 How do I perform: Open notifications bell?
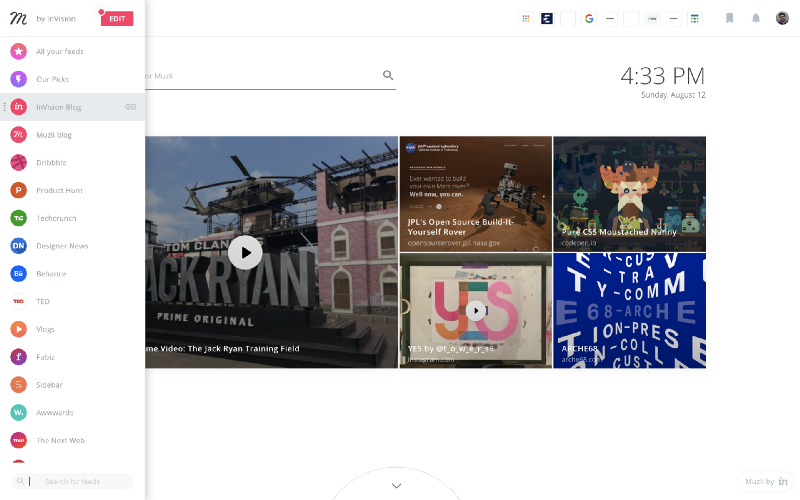756,18
